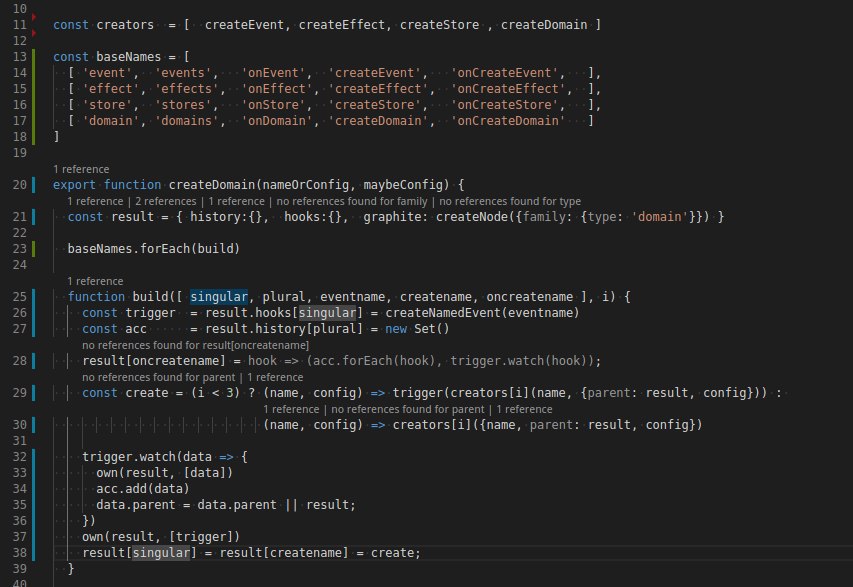
Task: Click highlighted 'singular' in the build parameters
Action: pyautogui.click(x=219, y=297)
